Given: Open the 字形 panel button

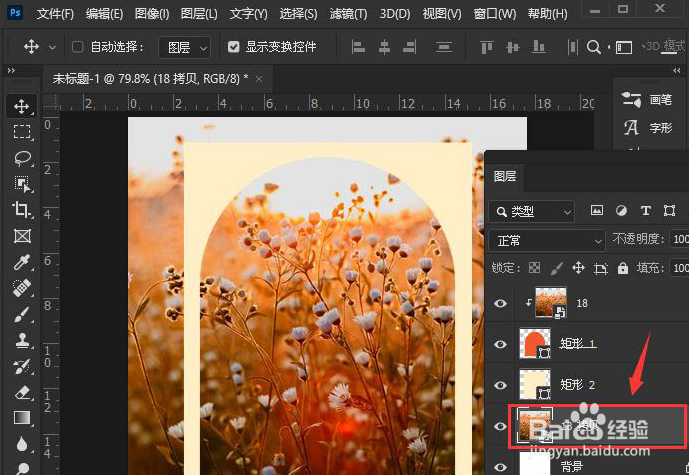Looking at the screenshot, I should [x=647, y=128].
